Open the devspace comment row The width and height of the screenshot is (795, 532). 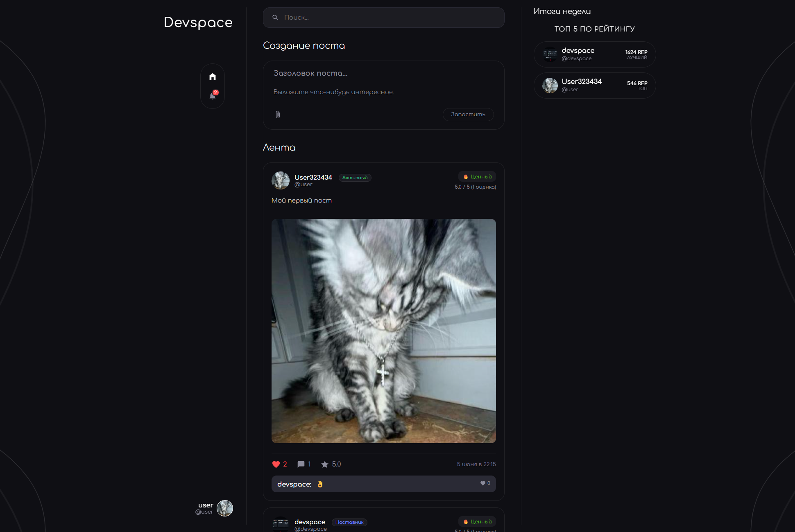tap(383, 484)
